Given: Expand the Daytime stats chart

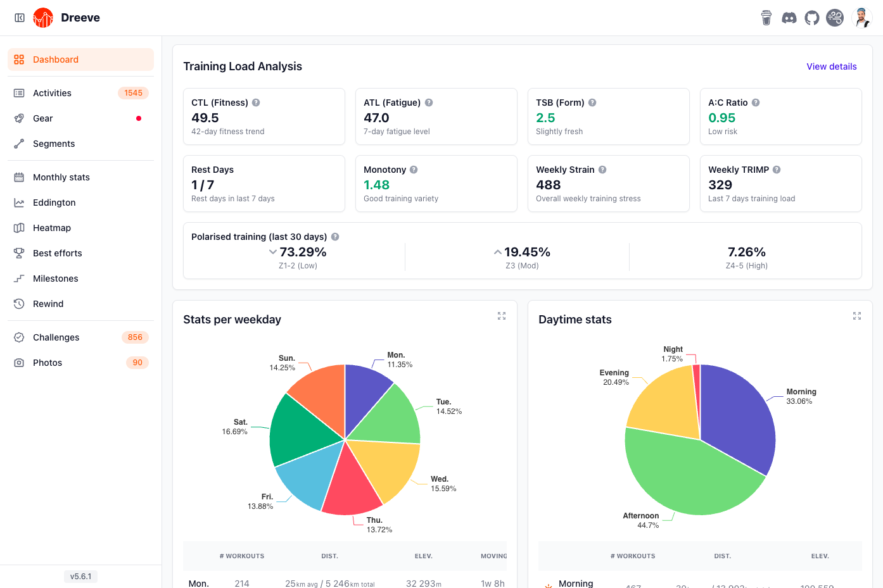Looking at the screenshot, I should tap(857, 316).
